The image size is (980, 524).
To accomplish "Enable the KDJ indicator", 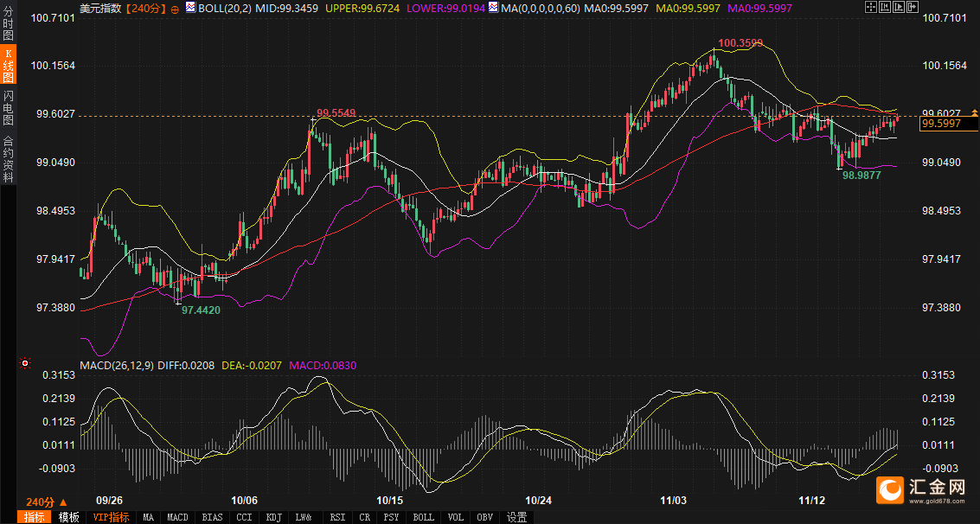I will pyautogui.click(x=273, y=517).
